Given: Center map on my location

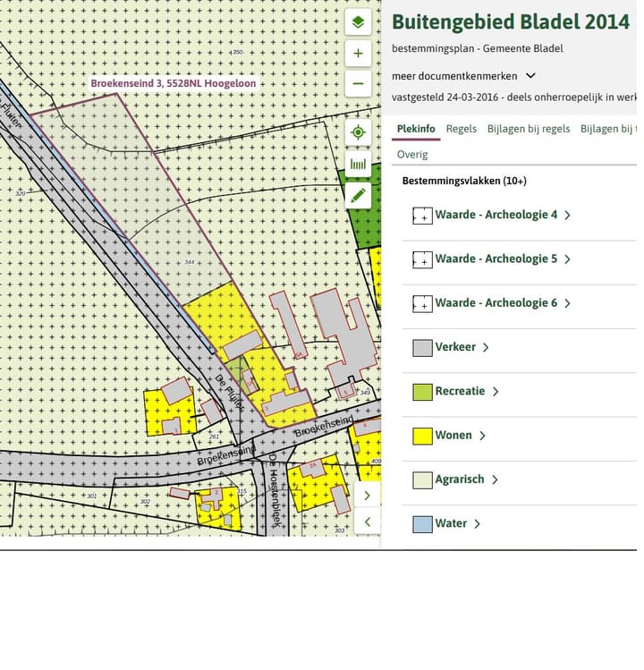Looking at the screenshot, I should tap(358, 132).
